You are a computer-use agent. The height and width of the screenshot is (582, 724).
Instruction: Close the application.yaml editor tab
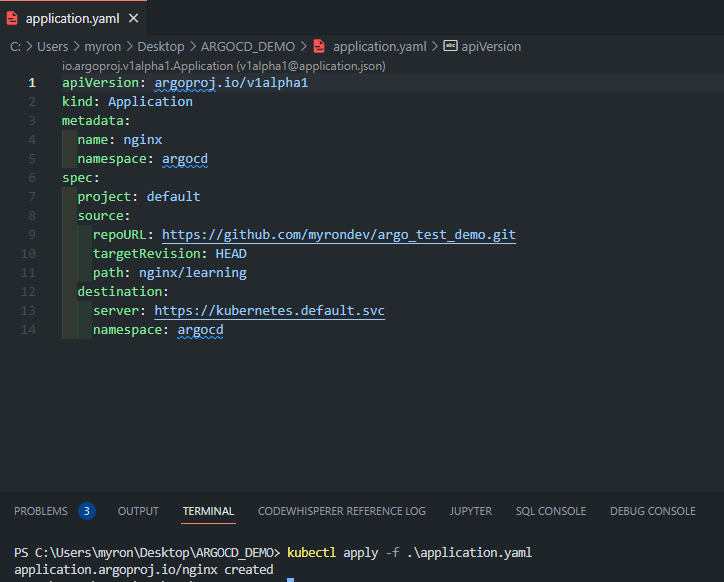click(x=133, y=18)
